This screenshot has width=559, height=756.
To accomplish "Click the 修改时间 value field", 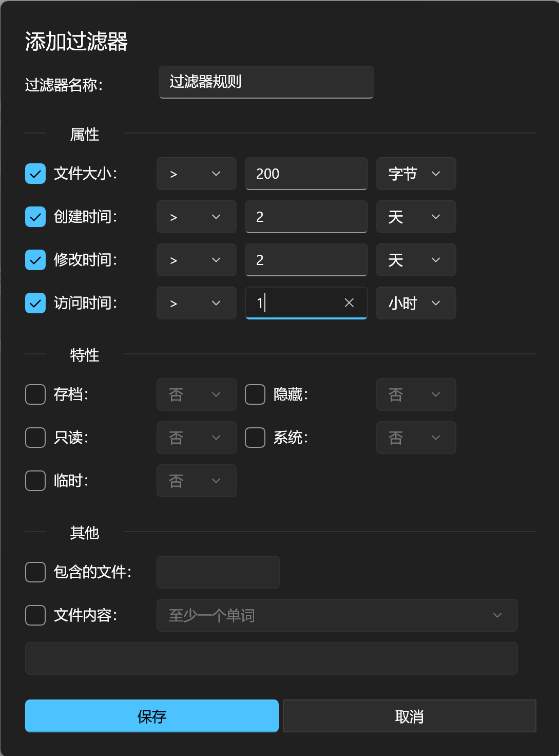I will [306, 260].
